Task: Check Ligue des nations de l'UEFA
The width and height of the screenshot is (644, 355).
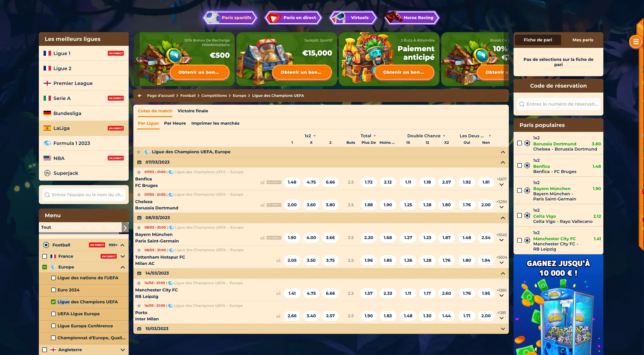Action: point(53,278)
